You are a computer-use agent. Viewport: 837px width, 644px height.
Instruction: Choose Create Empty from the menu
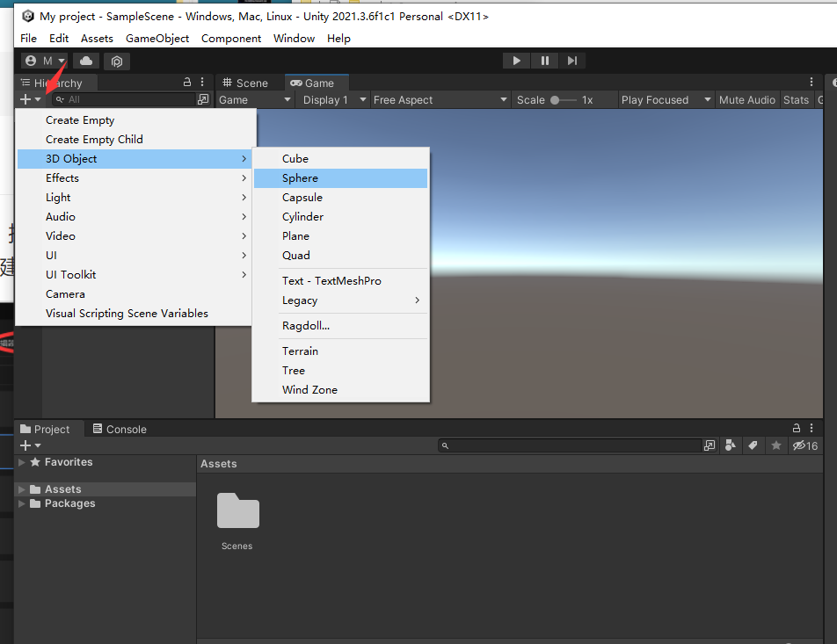pos(135,120)
